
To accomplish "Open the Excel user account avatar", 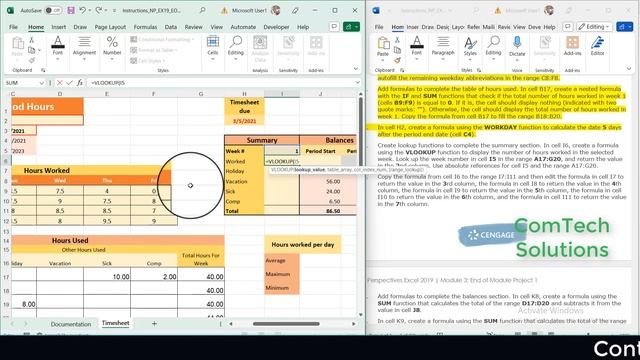I will pyautogui.click(x=276, y=10).
